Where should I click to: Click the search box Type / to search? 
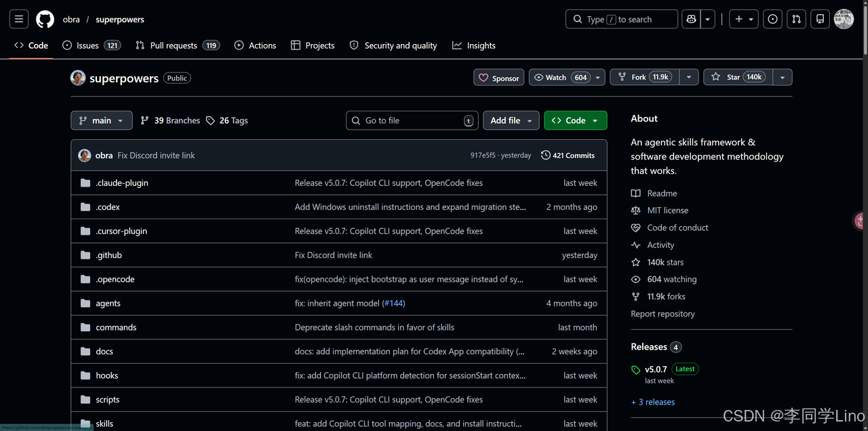point(621,19)
